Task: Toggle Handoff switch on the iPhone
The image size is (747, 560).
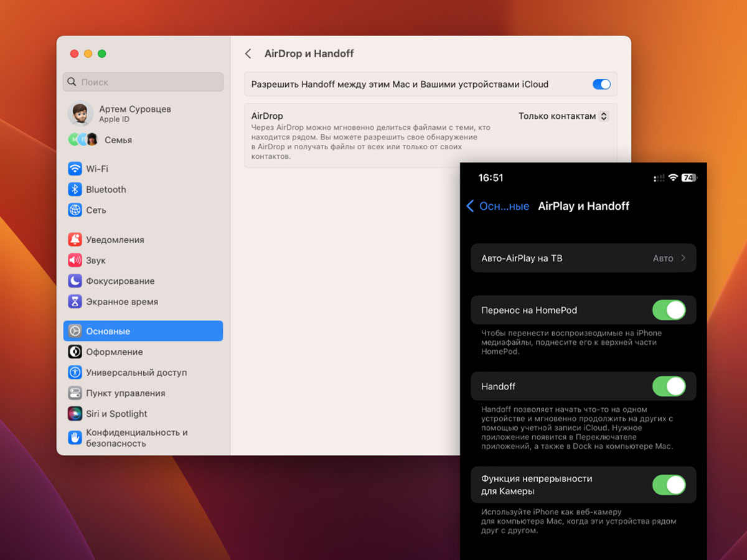Action: 669,386
